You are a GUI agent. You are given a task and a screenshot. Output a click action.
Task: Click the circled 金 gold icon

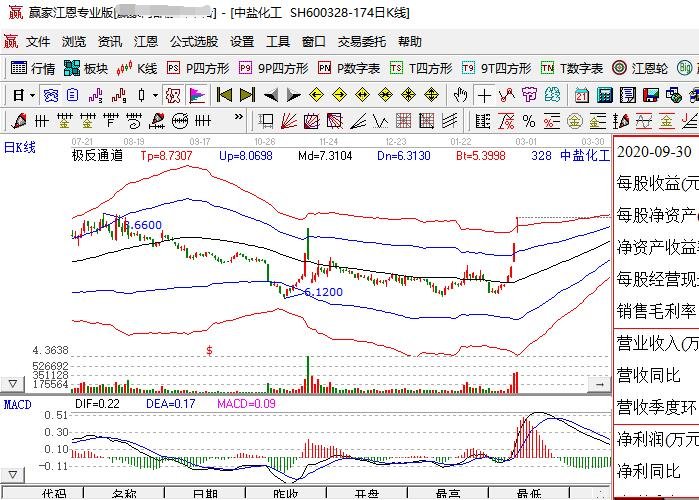coord(575,121)
